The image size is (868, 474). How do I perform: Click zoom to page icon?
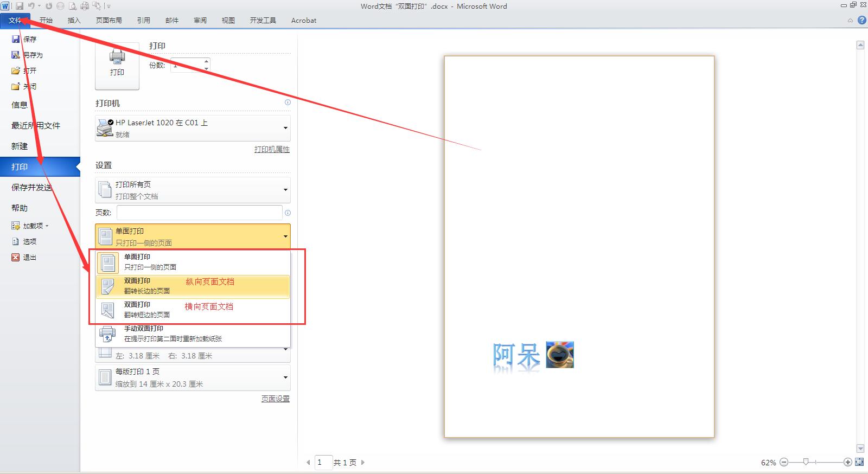[x=859, y=462]
